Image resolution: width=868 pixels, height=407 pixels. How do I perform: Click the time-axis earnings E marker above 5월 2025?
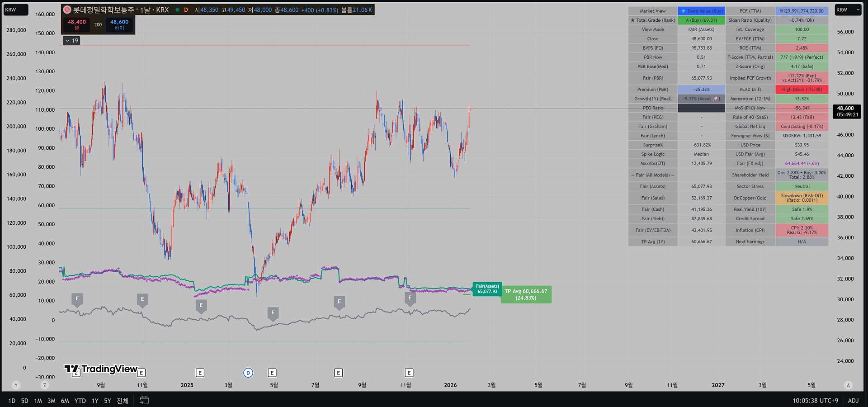coord(272,373)
